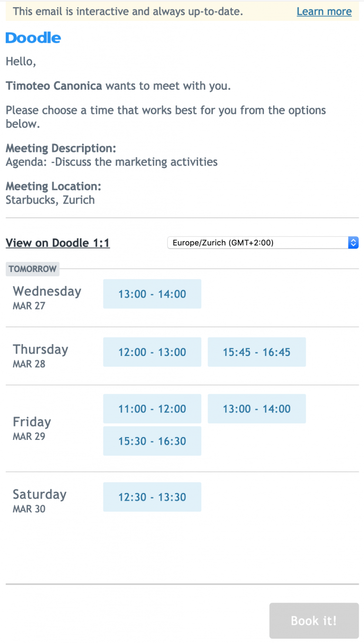Image resolution: width=364 pixels, height=643 pixels.
Task: Click the Thursday MAR 28 label
Action: coord(40,355)
